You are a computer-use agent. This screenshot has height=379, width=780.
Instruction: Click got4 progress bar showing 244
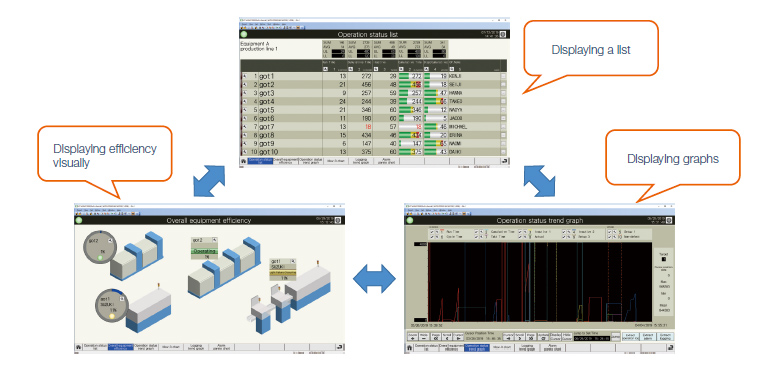(x=411, y=101)
